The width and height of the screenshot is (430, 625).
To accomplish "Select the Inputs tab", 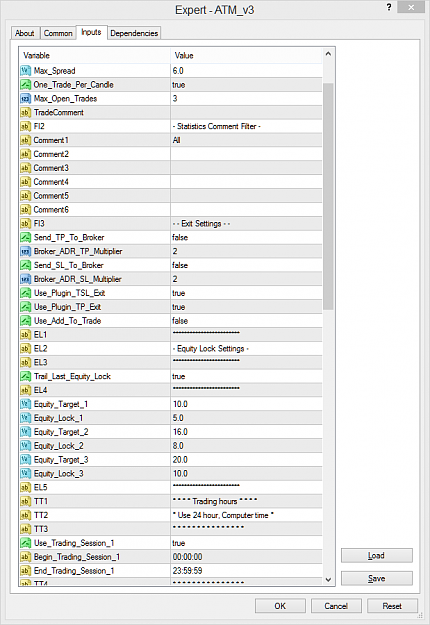I will 91,32.
